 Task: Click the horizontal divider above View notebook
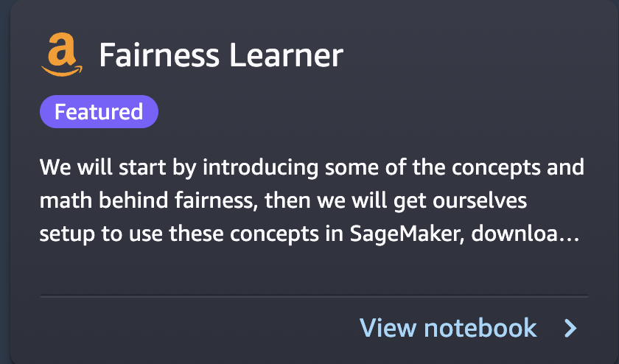[314, 295]
